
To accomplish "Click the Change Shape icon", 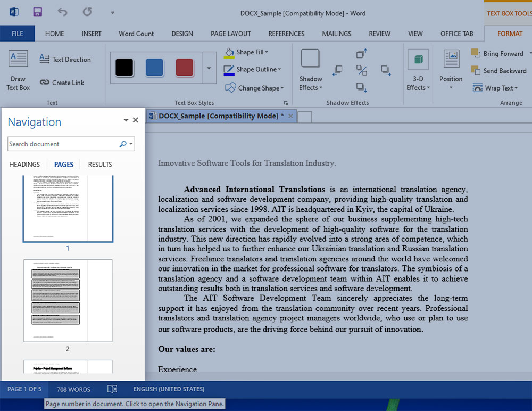I will 230,88.
